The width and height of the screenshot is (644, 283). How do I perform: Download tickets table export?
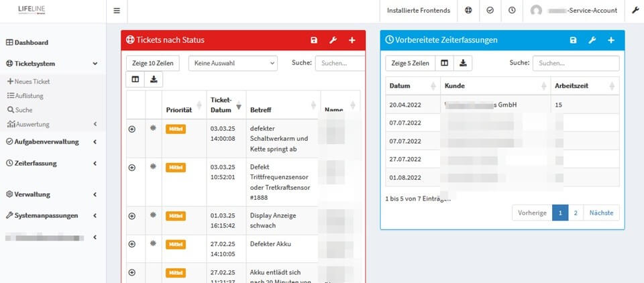pyautogui.click(x=154, y=79)
